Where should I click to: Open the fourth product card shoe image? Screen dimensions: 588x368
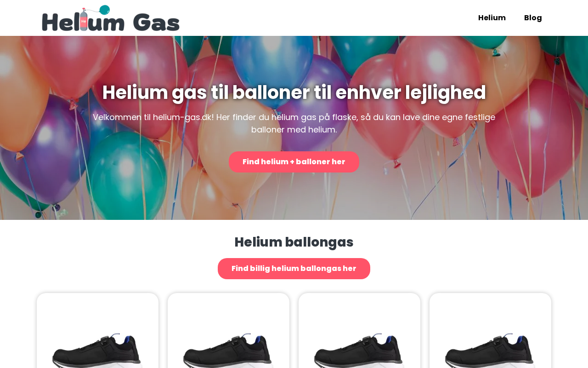click(x=490, y=350)
